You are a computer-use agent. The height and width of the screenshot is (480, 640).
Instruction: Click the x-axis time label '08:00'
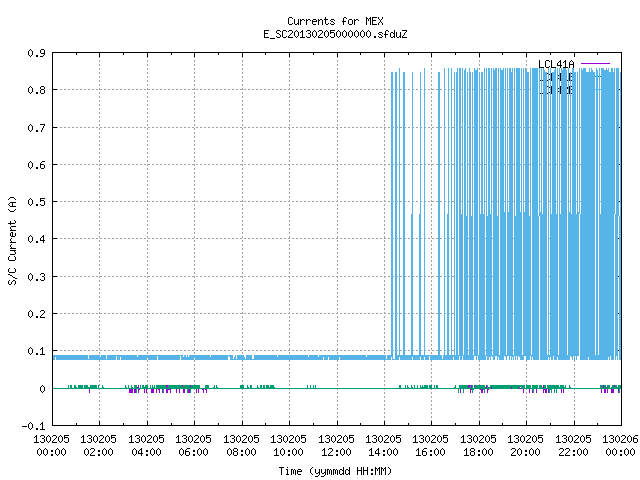(x=241, y=452)
